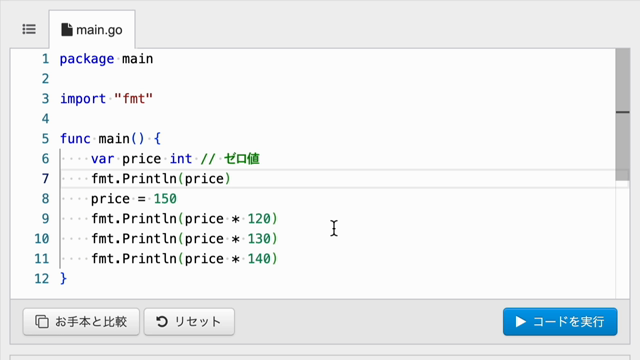Click on import "fmt" string

coord(133,99)
